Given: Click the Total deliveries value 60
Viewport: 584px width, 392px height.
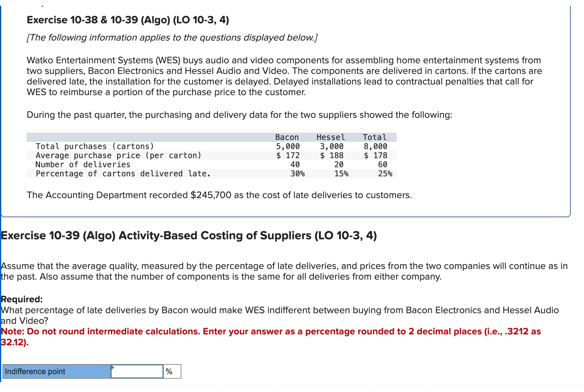Looking at the screenshot, I should tap(382, 164).
